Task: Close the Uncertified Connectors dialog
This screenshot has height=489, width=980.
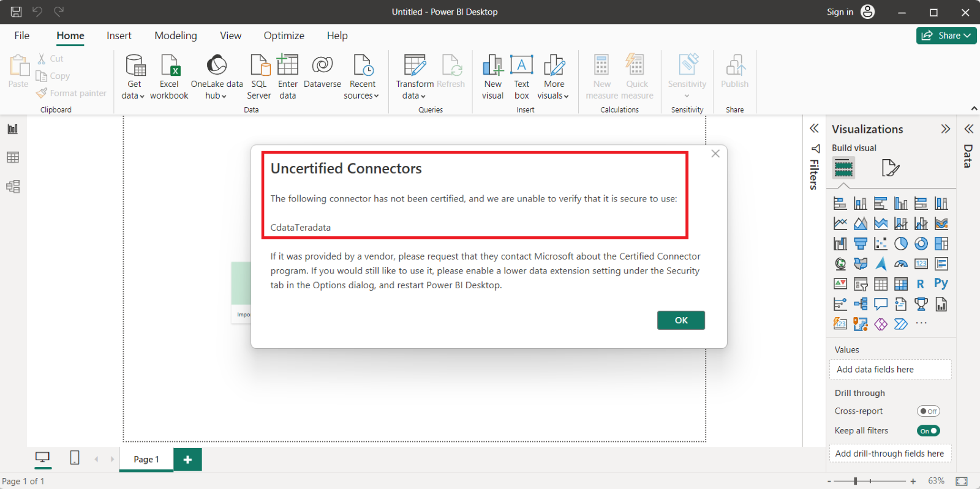Action: pos(715,154)
